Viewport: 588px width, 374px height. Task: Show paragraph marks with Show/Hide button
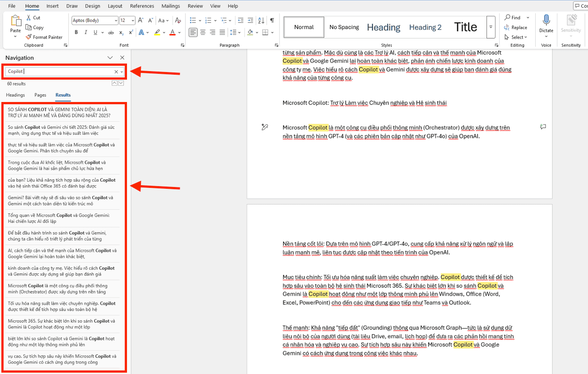272,20
